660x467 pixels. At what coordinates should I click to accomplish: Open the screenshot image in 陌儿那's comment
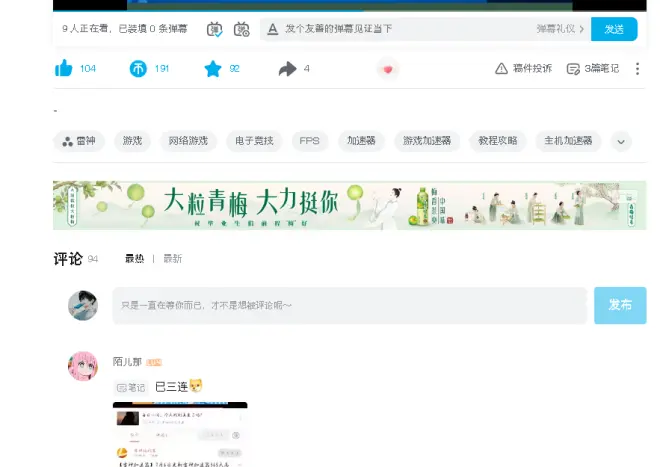(180, 433)
